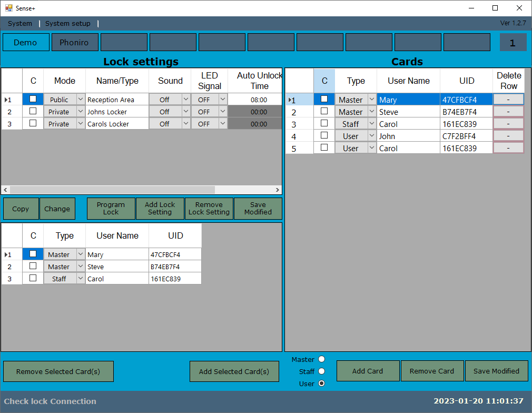532x413 pixels.
Task: Click the left scroll arrow in lock settings
Action: point(6,190)
